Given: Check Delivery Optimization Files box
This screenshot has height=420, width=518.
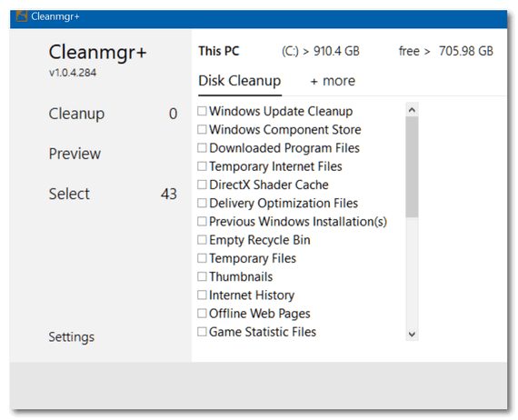Looking at the screenshot, I should point(202,203).
